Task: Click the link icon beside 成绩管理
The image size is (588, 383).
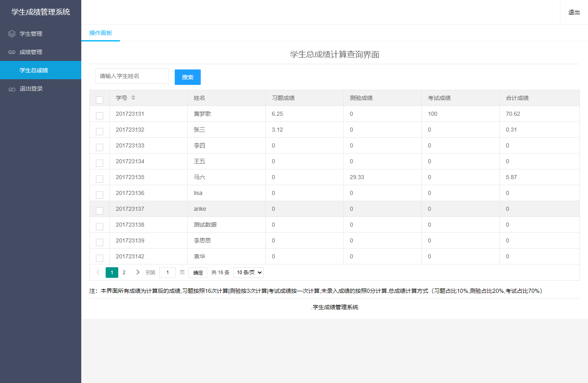Action: pos(12,52)
